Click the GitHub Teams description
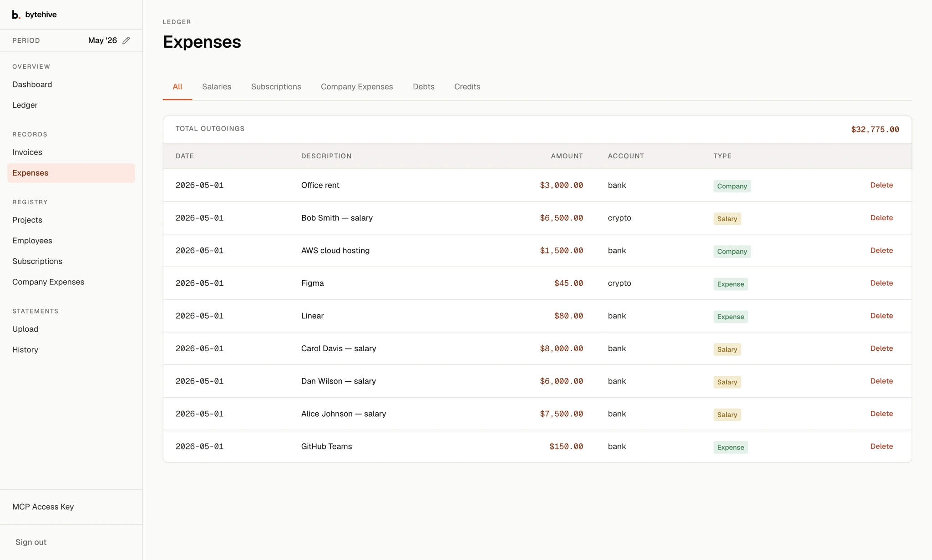932x560 pixels. coord(327,447)
